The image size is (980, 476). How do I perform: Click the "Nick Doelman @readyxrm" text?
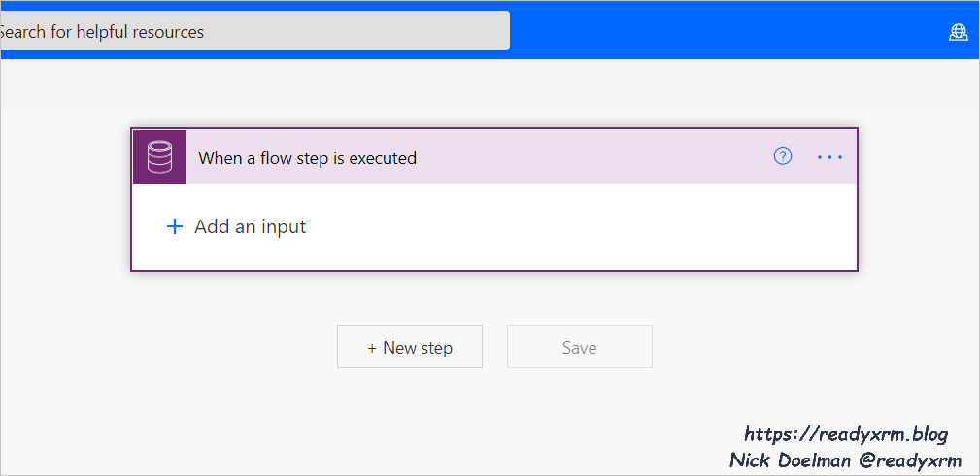(x=845, y=459)
